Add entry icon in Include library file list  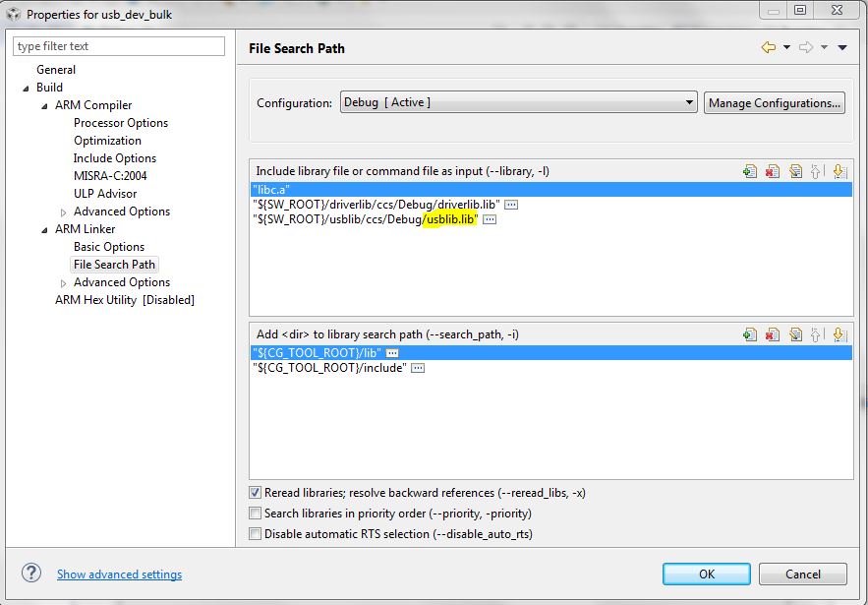click(750, 171)
